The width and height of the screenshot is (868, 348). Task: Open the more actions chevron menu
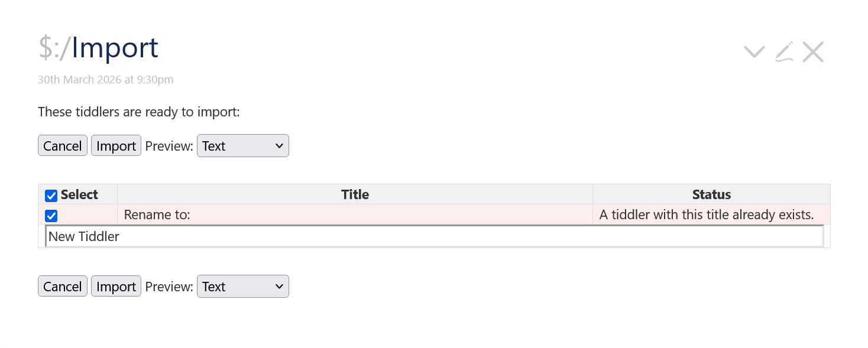tap(754, 52)
